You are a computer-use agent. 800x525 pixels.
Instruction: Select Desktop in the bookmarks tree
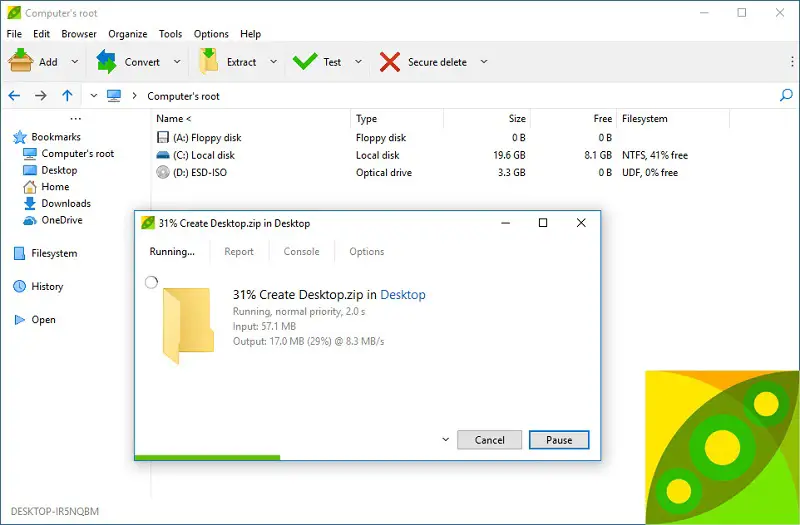click(x=59, y=170)
